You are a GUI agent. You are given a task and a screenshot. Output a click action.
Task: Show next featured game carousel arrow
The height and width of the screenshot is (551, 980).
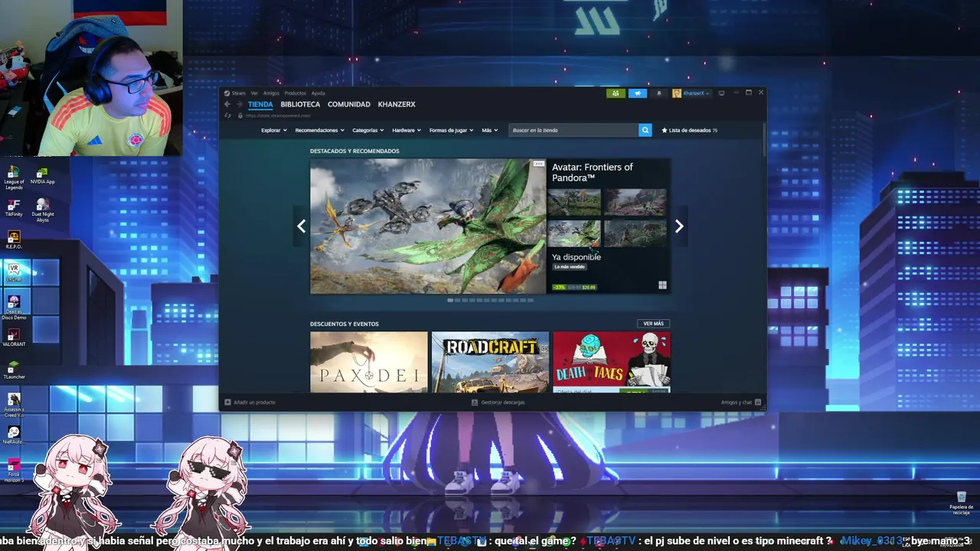(x=679, y=226)
